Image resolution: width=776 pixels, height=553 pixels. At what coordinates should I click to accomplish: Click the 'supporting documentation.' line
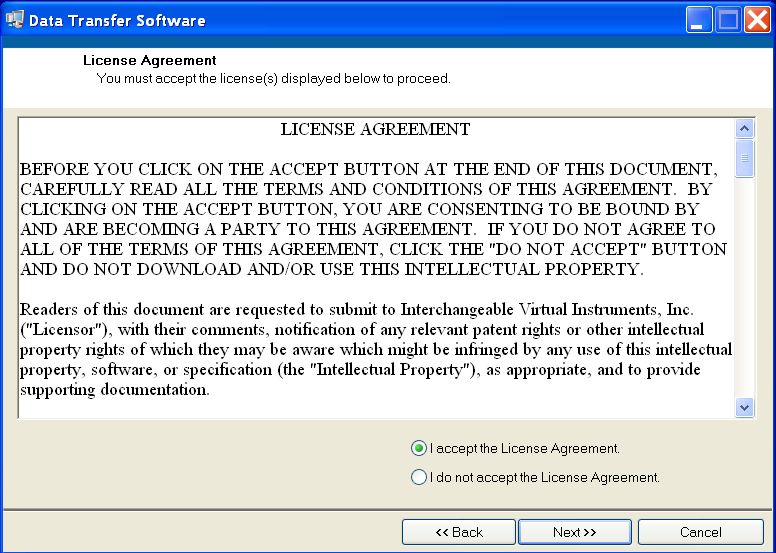point(115,390)
